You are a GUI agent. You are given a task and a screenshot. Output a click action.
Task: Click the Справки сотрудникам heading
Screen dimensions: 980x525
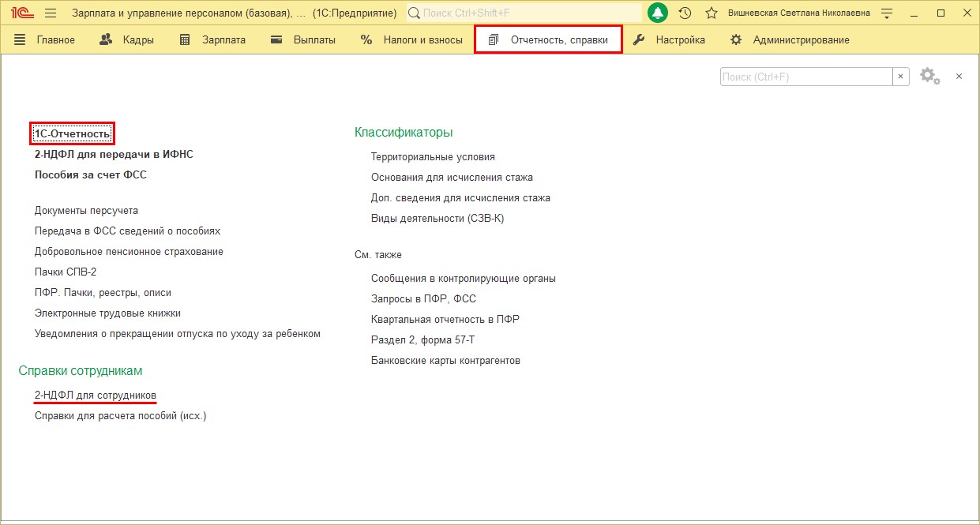81,371
